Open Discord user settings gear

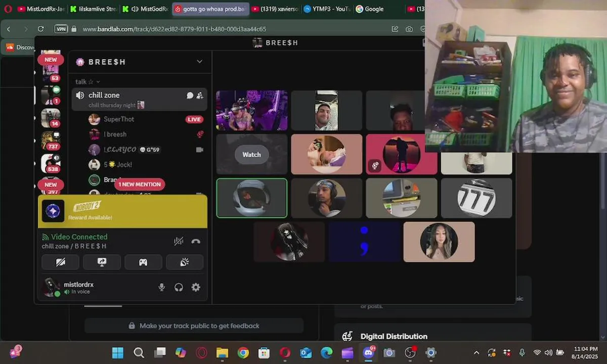196,287
